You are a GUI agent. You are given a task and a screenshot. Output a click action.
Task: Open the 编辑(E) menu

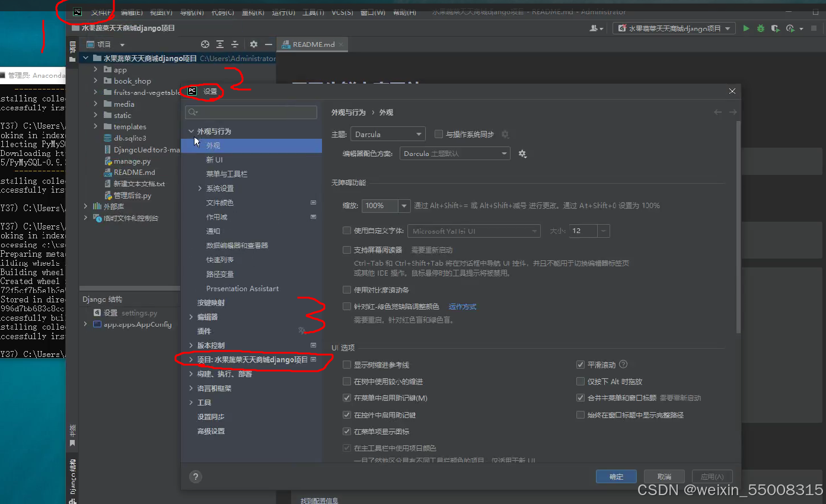click(131, 12)
